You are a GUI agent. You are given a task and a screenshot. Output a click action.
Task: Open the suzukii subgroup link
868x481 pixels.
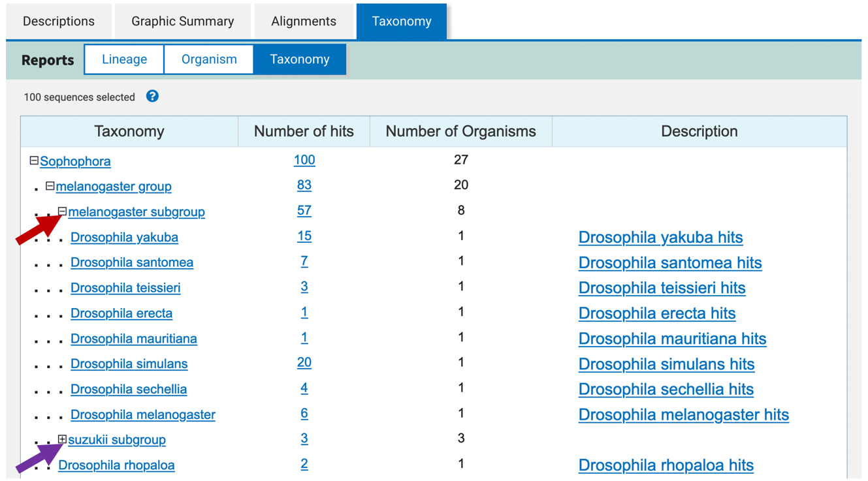coord(117,441)
